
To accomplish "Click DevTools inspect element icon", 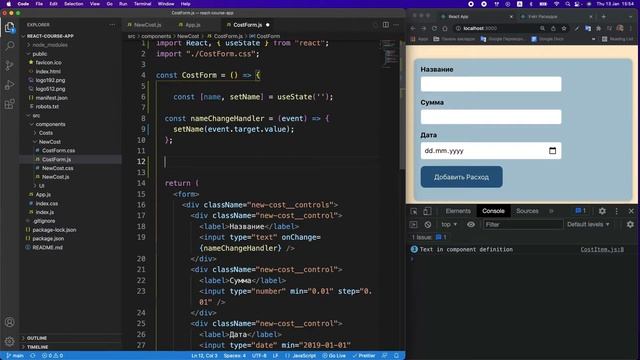I will (x=414, y=211).
